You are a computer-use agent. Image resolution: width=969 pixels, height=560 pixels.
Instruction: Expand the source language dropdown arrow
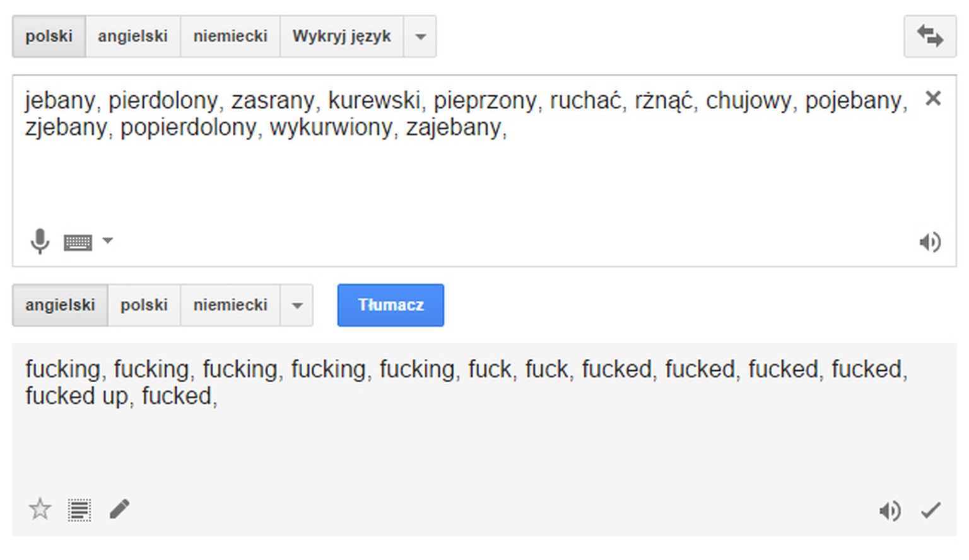point(420,37)
